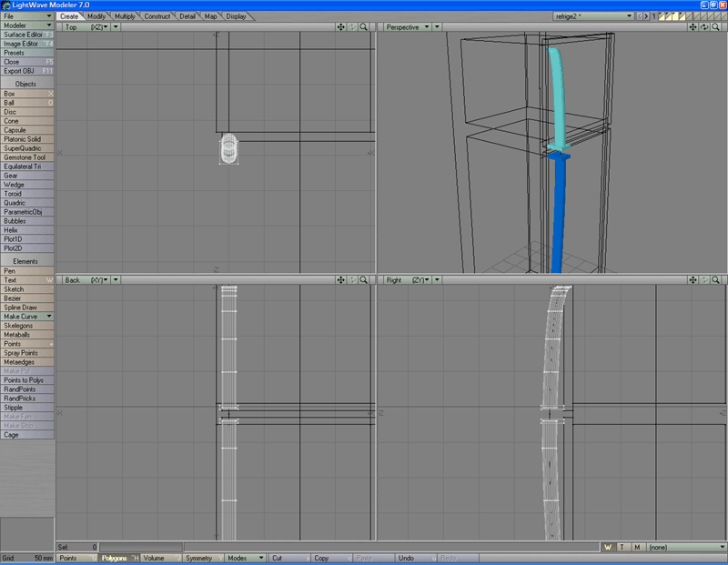The image size is (728, 565).
Task: Switch to the Detail tab
Action: [x=187, y=16]
